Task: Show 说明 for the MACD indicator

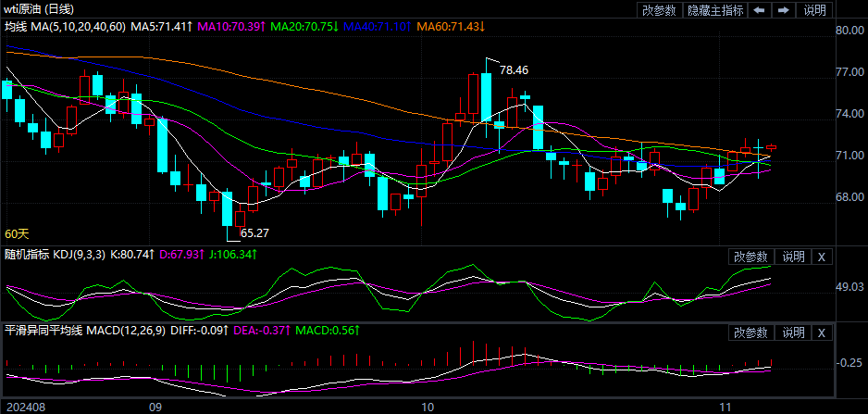Action: 793,332
